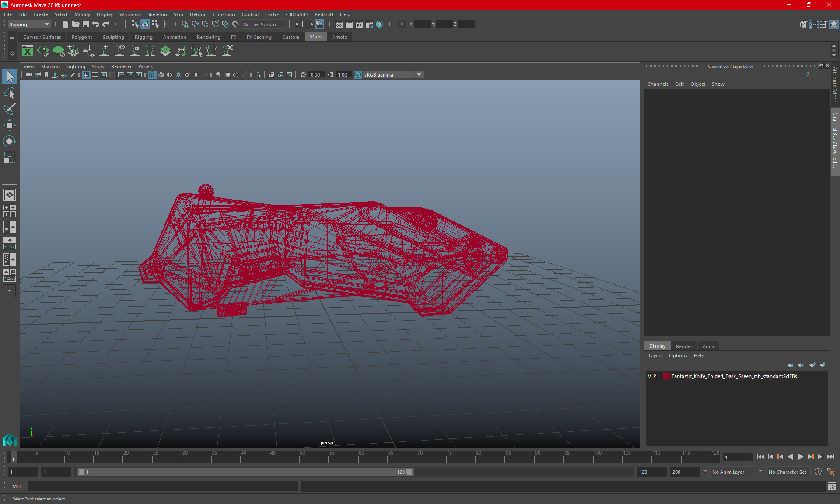
Task: Click the current frame field on timeline
Action: [x=737, y=458]
